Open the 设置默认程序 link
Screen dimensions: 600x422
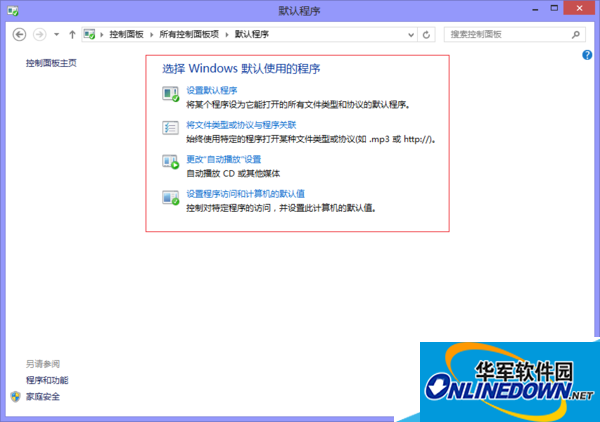point(211,91)
